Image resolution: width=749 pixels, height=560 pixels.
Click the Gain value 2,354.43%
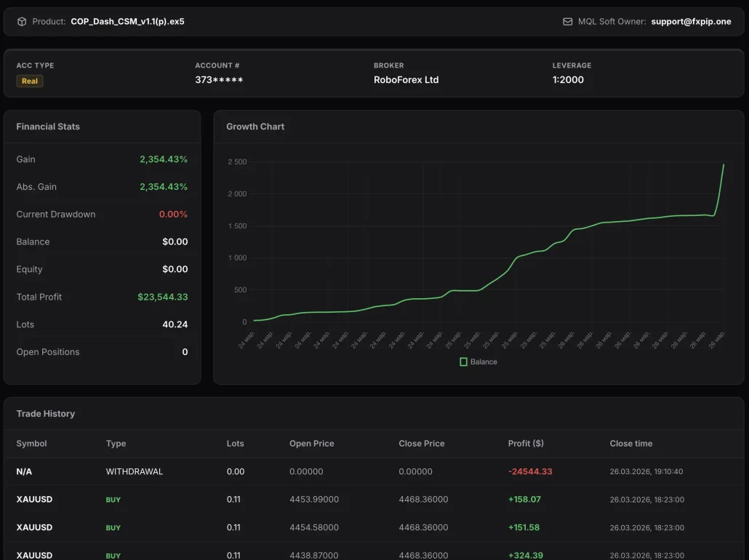coord(164,159)
